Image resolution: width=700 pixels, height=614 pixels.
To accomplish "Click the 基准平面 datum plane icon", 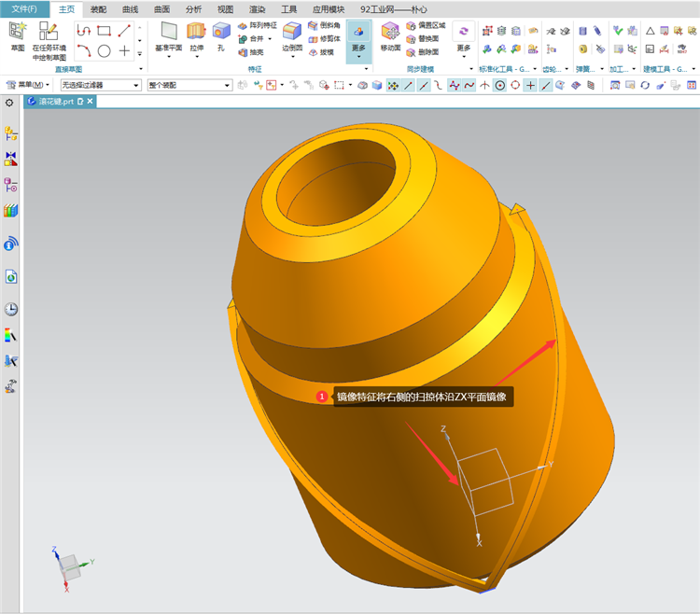I will [x=169, y=31].
